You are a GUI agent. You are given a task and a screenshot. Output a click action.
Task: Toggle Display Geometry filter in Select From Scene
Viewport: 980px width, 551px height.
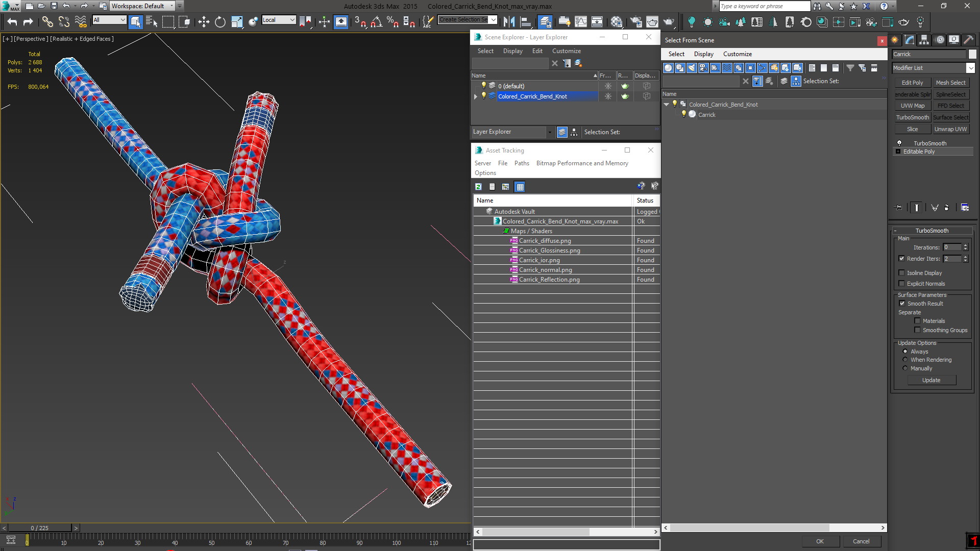coord(668,68)
